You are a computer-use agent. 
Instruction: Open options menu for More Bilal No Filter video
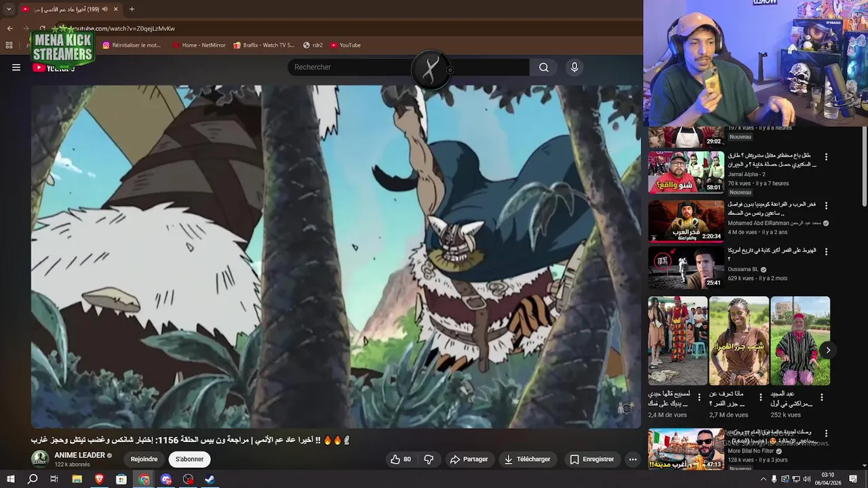click(826, 433)
